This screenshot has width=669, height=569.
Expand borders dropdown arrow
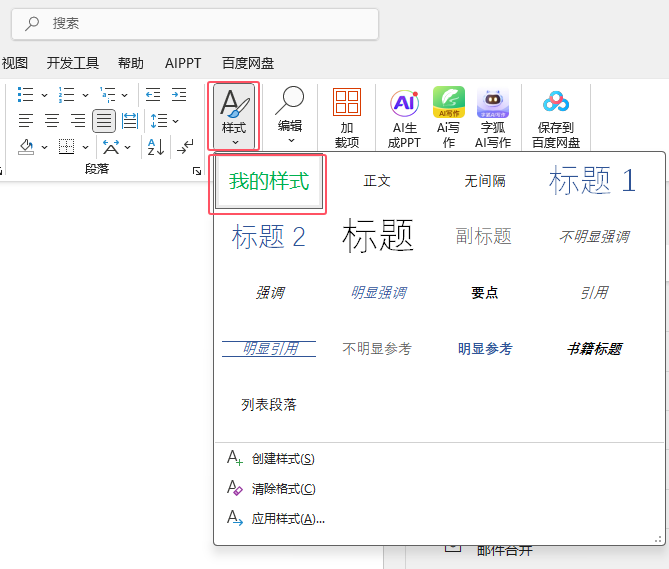tap(85, 148)
